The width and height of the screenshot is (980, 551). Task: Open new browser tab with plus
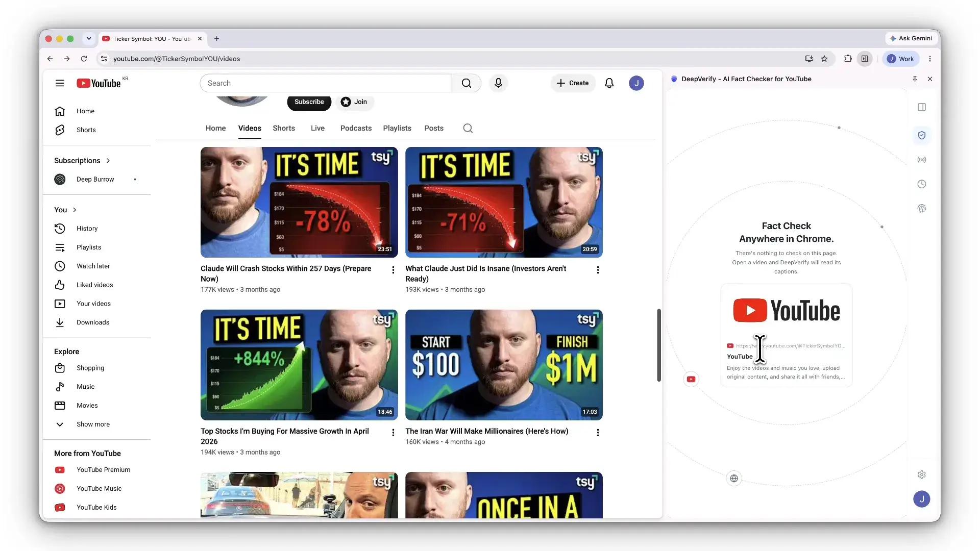[216, 39]
